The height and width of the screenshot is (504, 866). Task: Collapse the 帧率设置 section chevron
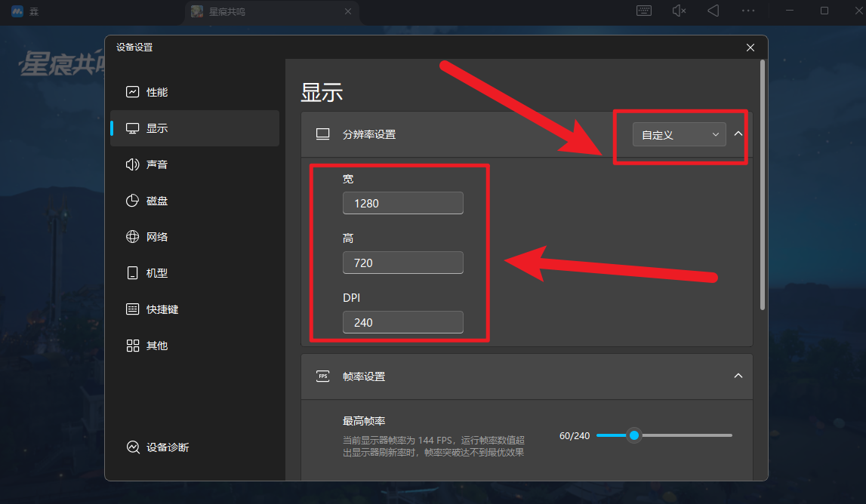pyautogui.click(x=738, y=376)
